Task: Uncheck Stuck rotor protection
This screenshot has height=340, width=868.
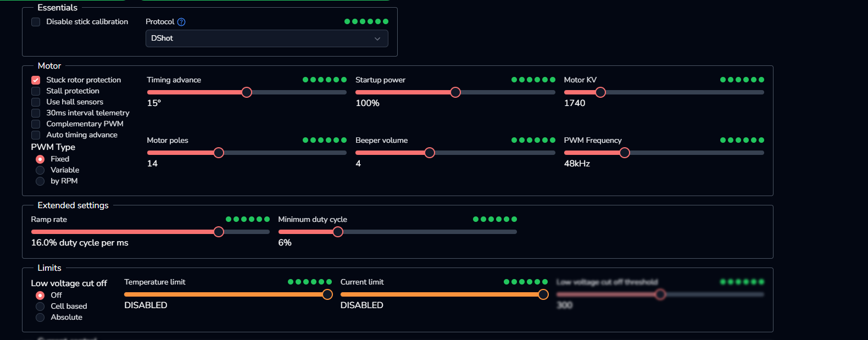Action: pyautogui.click(x=36, y=80)
